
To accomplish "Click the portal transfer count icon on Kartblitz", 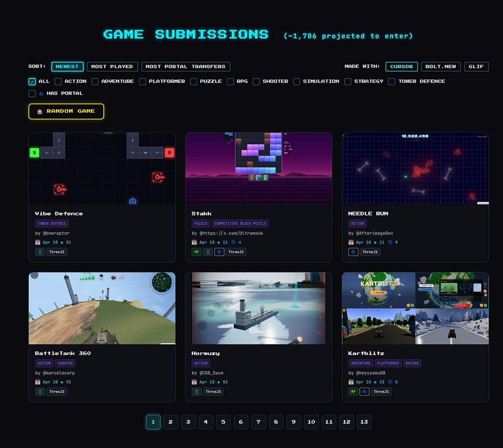I will tap(390, 382).
